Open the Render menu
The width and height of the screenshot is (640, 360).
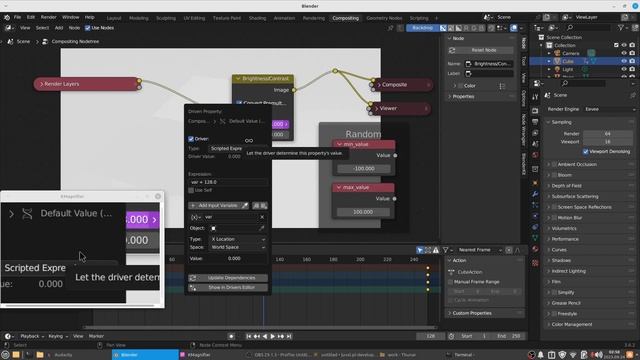coord(49,17)
